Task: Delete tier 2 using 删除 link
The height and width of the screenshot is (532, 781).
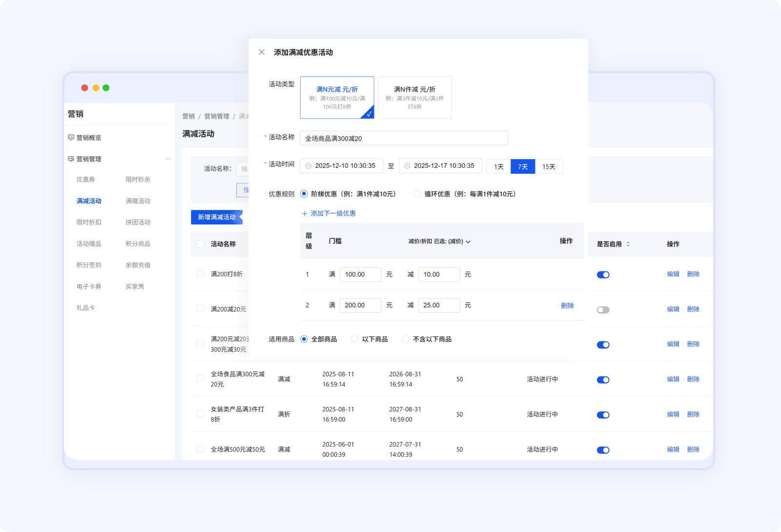Action: 567,306
